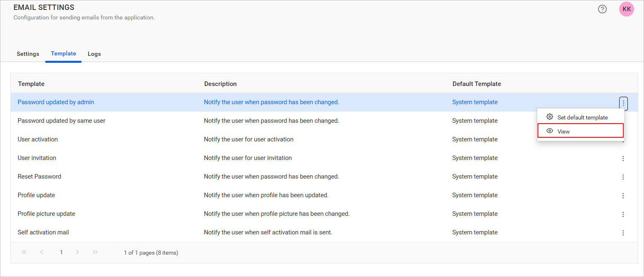Switch to the Settings tab
This screenshot has height=277, width=644.
pos(28,54)
